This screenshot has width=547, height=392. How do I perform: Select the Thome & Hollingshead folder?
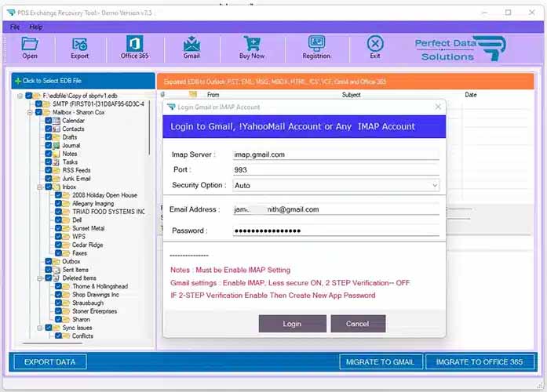point(100,286)
